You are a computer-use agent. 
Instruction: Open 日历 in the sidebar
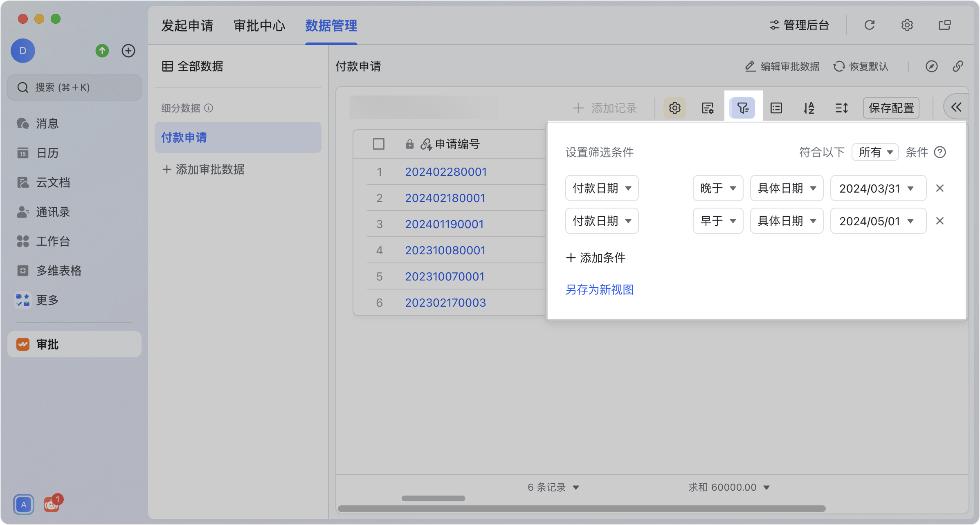coord(74,153)
